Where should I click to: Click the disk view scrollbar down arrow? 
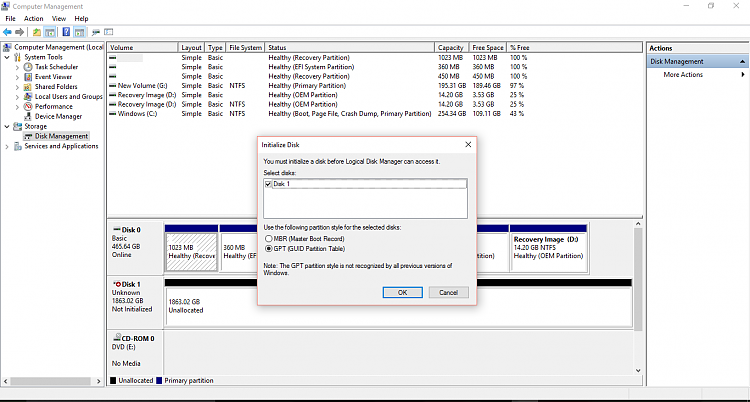coord(638,370)
